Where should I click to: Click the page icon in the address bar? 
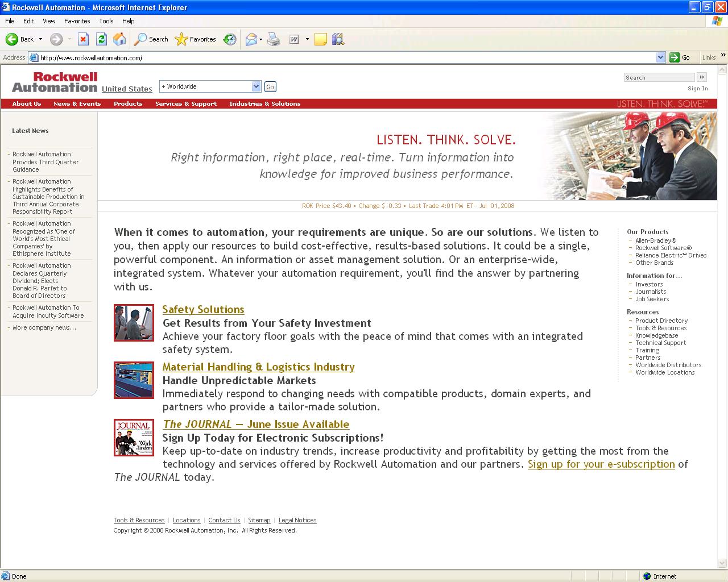(x=34, y=57)
